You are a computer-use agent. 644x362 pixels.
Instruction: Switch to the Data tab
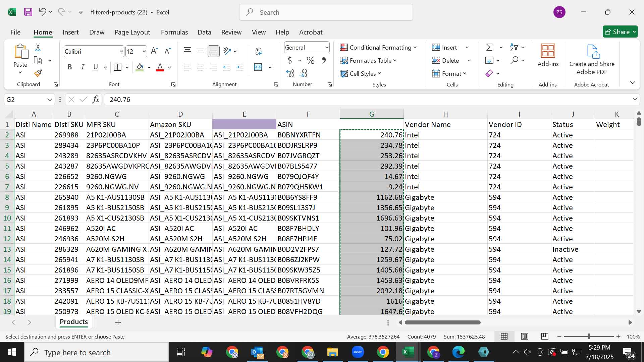click(x=204, y=32)
